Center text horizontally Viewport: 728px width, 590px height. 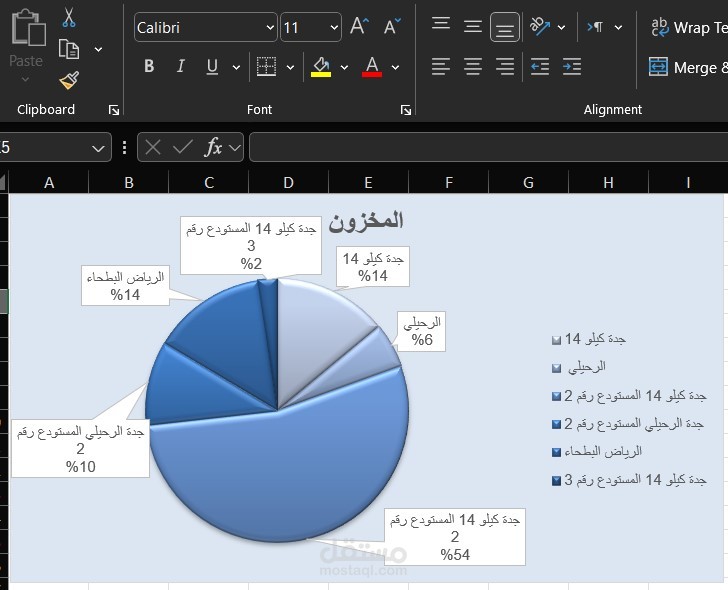point(473,66)
